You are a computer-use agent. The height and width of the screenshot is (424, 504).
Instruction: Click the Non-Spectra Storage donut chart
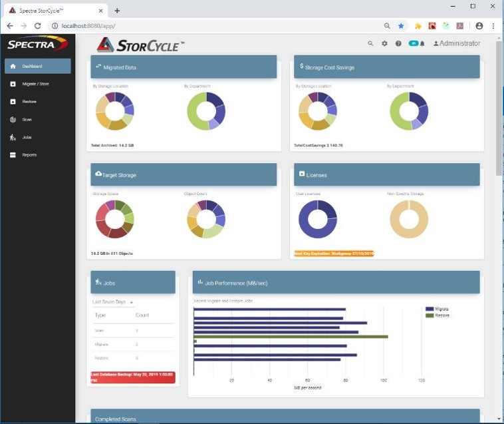point(409,219)
